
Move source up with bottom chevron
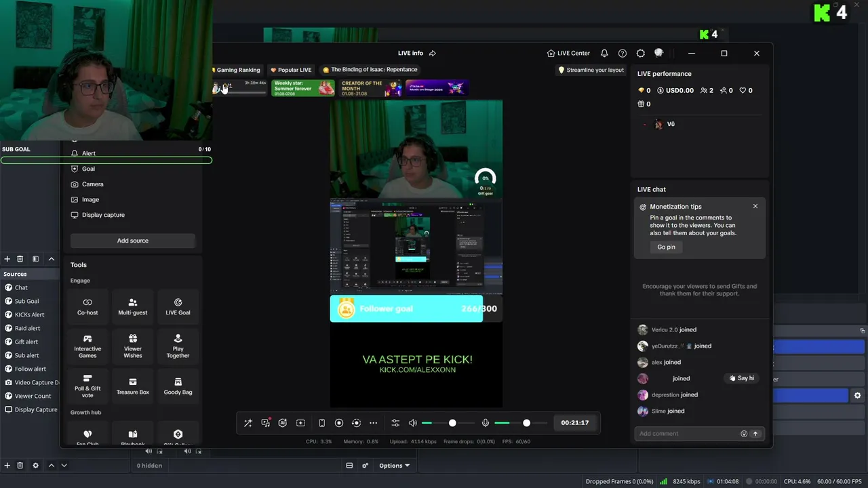pos(51,466)
